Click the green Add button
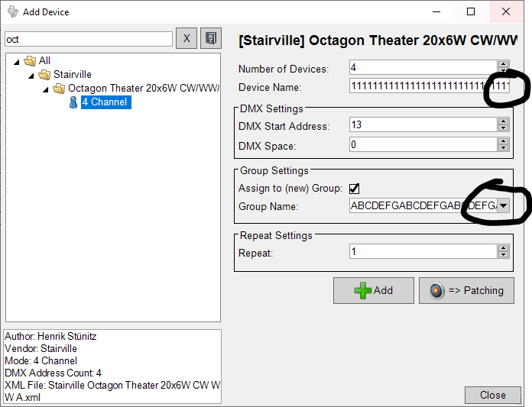The height and width of the screenshot is (407, 532). (x=373, y=290)
